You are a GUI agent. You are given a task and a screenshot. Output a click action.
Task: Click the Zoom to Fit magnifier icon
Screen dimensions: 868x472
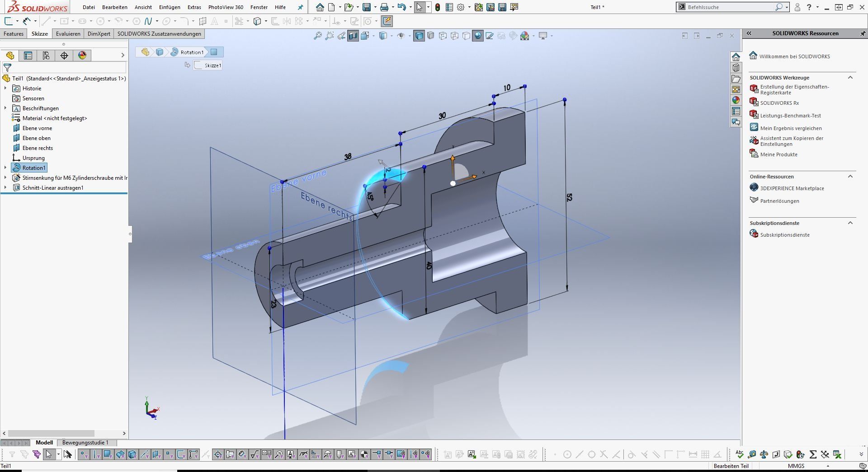(x=318, y=36)
